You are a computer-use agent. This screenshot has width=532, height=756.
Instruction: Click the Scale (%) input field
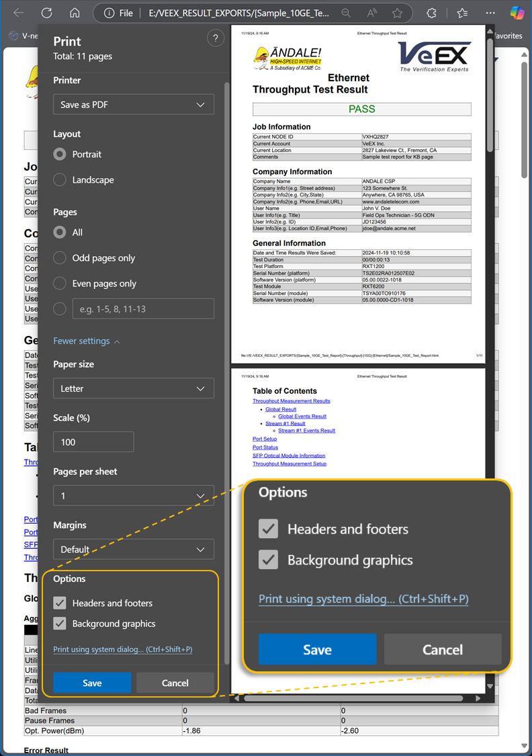[x=93, y=442]
